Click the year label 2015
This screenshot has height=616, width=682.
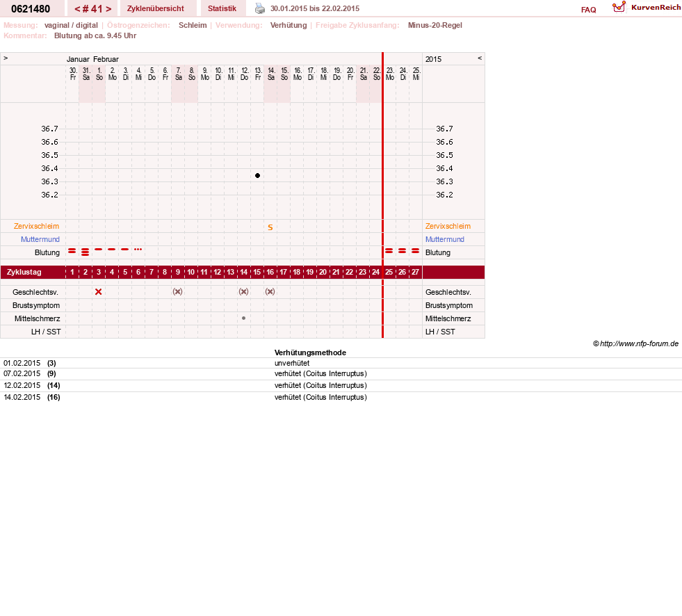(433, 59)
